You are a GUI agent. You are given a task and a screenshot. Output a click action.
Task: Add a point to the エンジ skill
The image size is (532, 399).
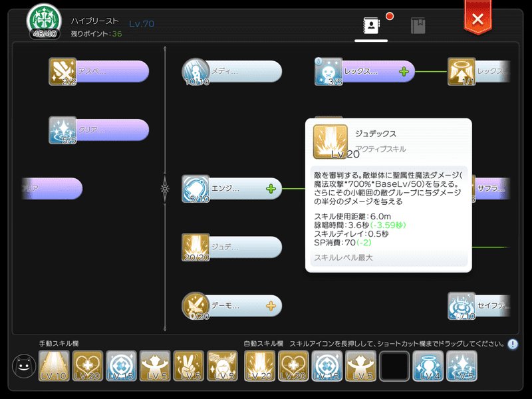click(271, 189)
